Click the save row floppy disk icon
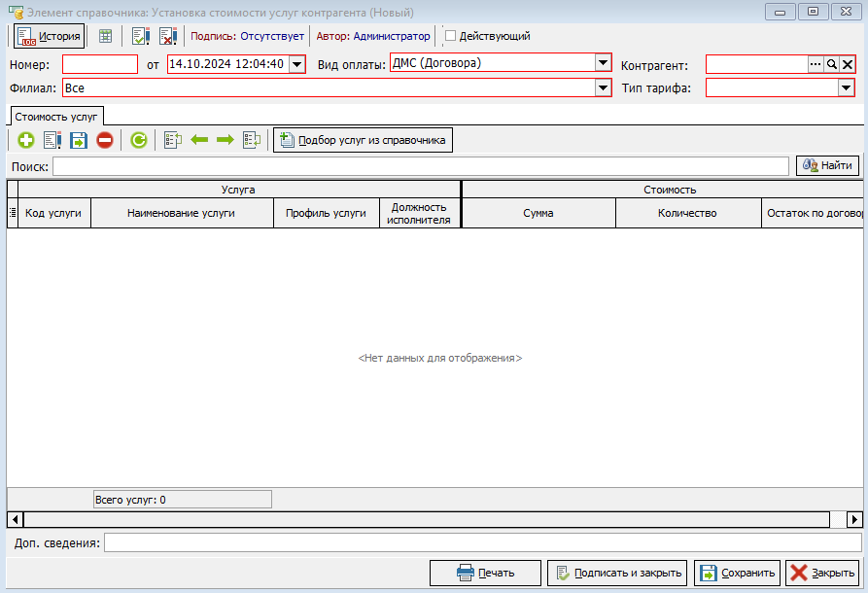868x593 pixels. coord(79,140)
